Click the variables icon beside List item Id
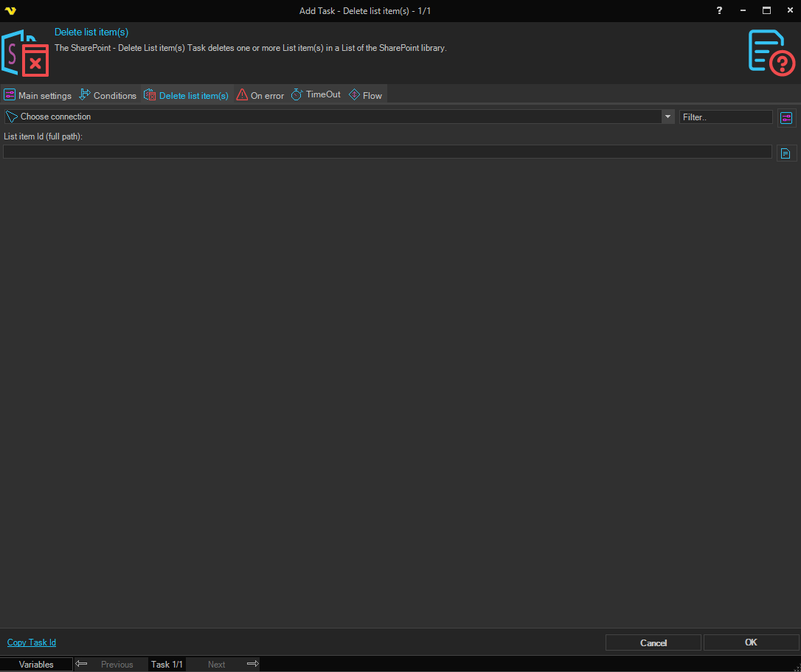801x672 pixels. [x=786, y=153]
